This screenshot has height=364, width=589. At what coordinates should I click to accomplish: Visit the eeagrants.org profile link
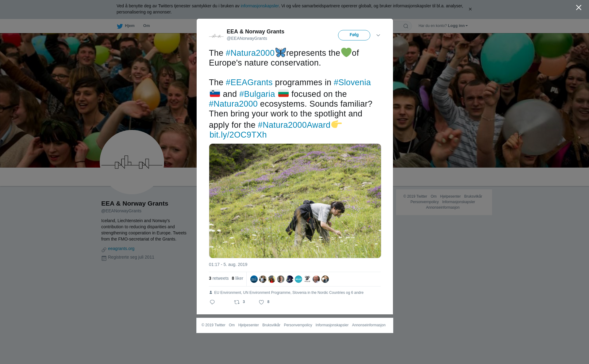(121, 248)
